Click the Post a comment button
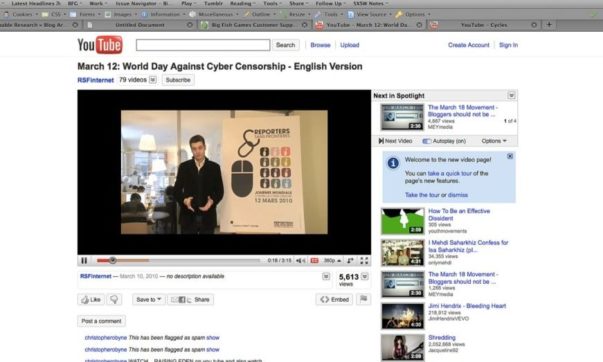This screenshot has height=362, width=603. [101, 321]
